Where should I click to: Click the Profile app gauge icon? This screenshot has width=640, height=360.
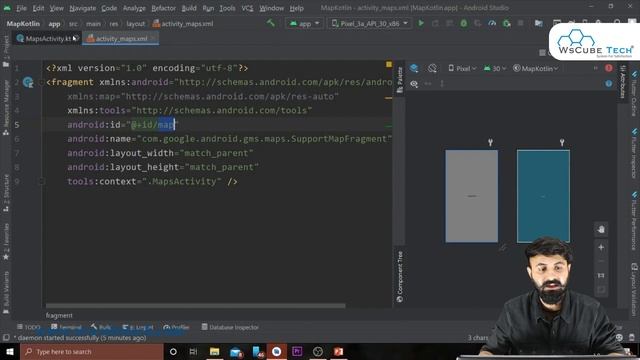click(492, 23)
